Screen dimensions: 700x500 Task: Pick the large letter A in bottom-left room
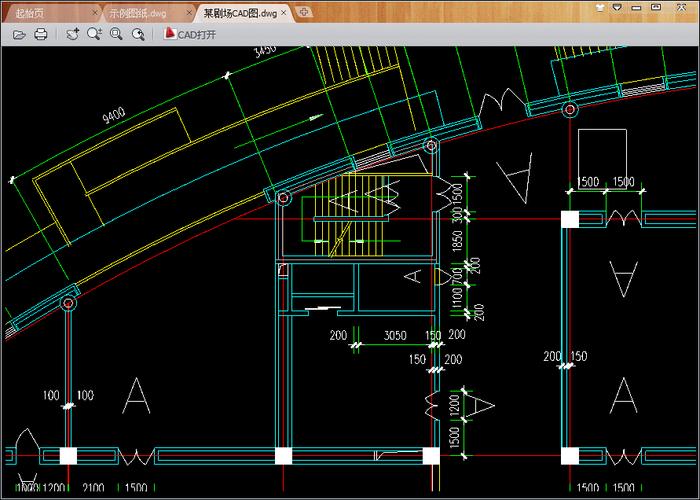coord(136,396)
